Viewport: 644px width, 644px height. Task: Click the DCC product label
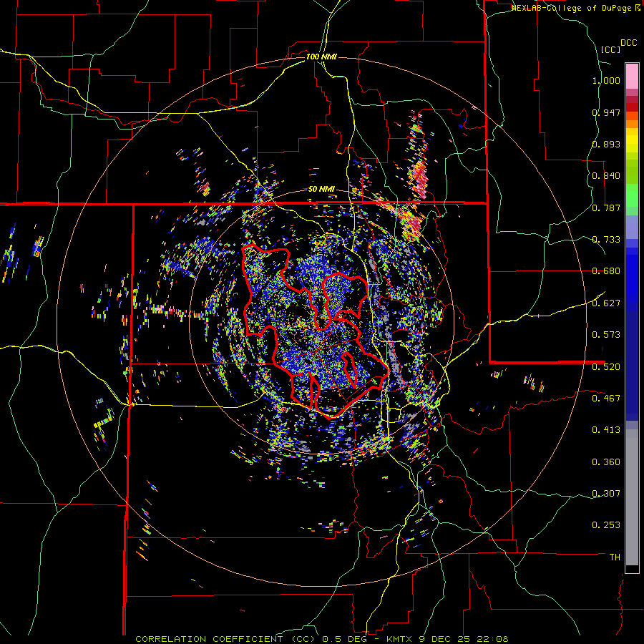(x=628, y=43)
